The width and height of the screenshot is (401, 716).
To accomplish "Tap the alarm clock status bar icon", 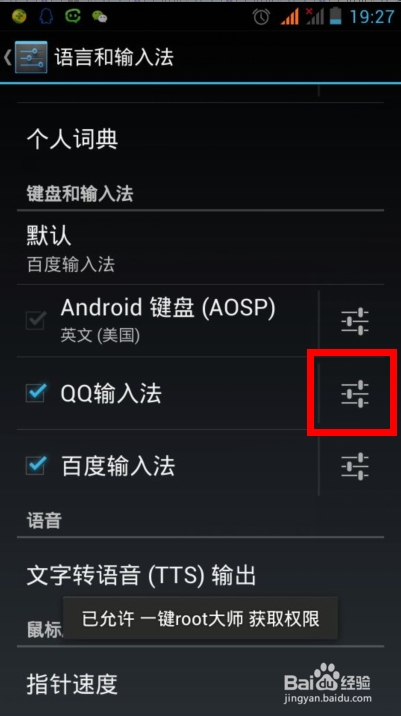I will [261, 17].
